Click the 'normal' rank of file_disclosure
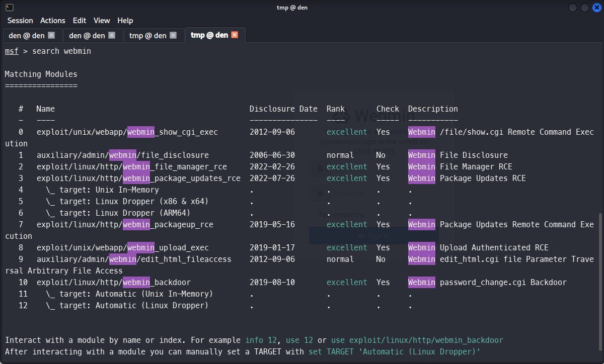The height and width of the screenshot is (364, 604). (x=340, y=155)
